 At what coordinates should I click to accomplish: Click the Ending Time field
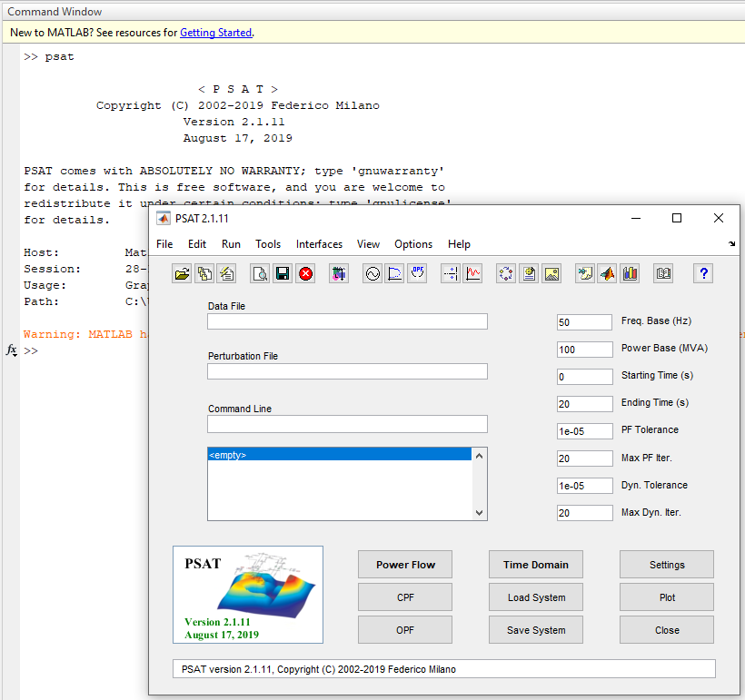584,404
